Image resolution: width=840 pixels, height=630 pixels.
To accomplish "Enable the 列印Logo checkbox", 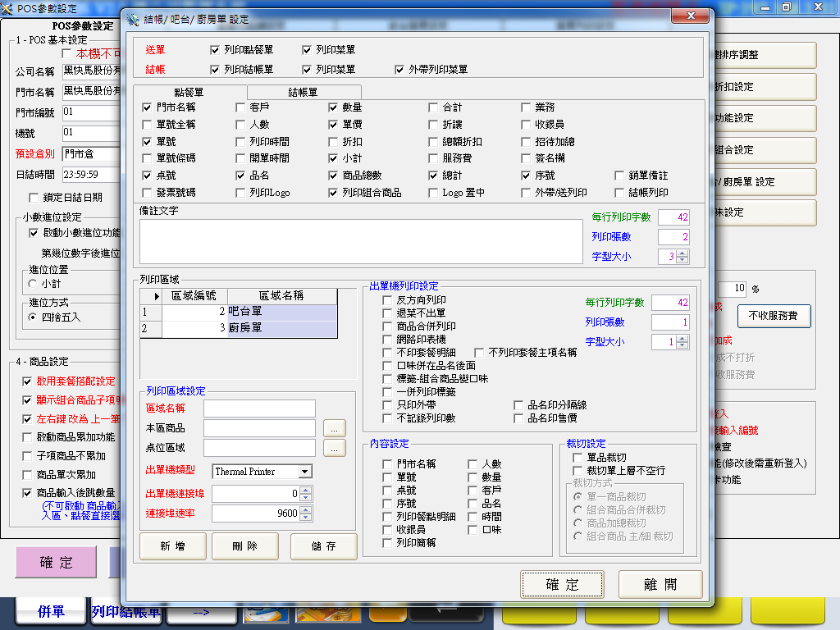I will pos(240,193).
